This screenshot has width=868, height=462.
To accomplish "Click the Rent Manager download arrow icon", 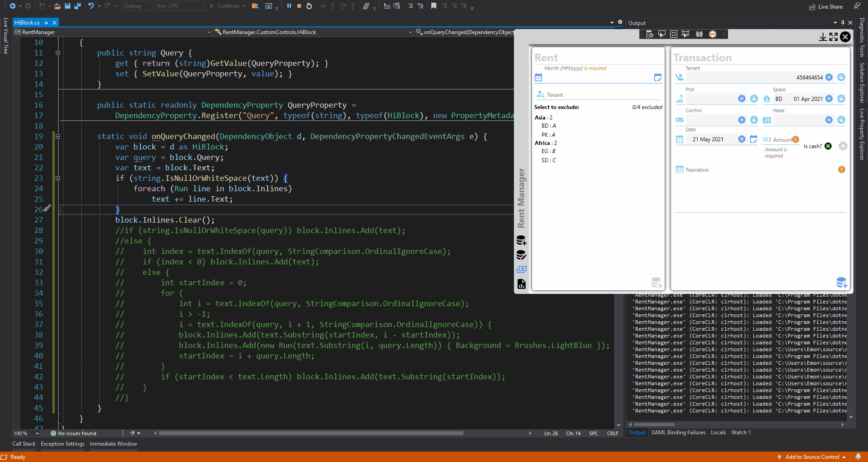I will pyautogui.click(x=823, y=37).
